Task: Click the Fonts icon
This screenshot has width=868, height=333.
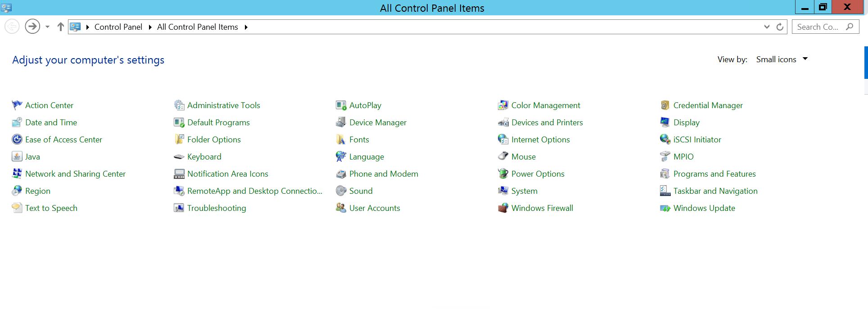Action: [341, 140]
